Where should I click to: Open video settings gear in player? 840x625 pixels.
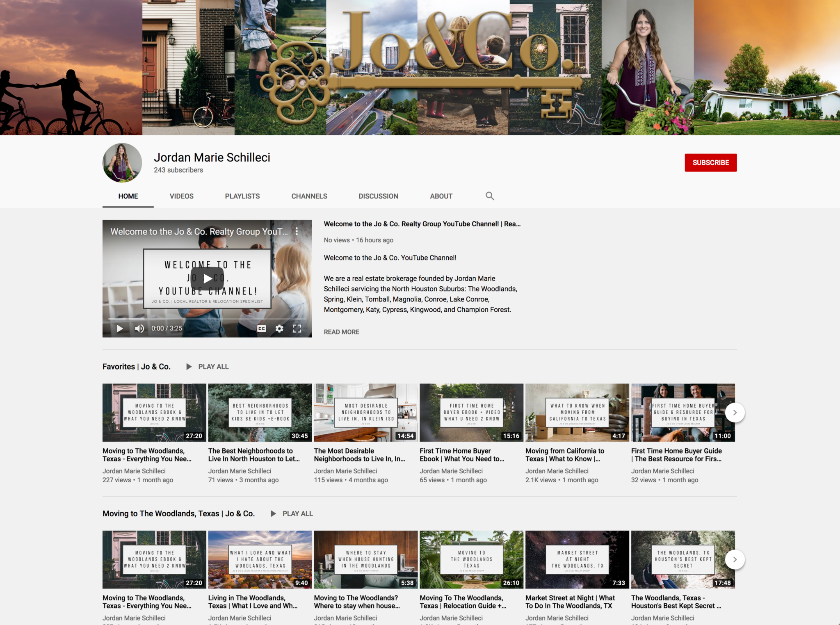[x=279, y=328]
